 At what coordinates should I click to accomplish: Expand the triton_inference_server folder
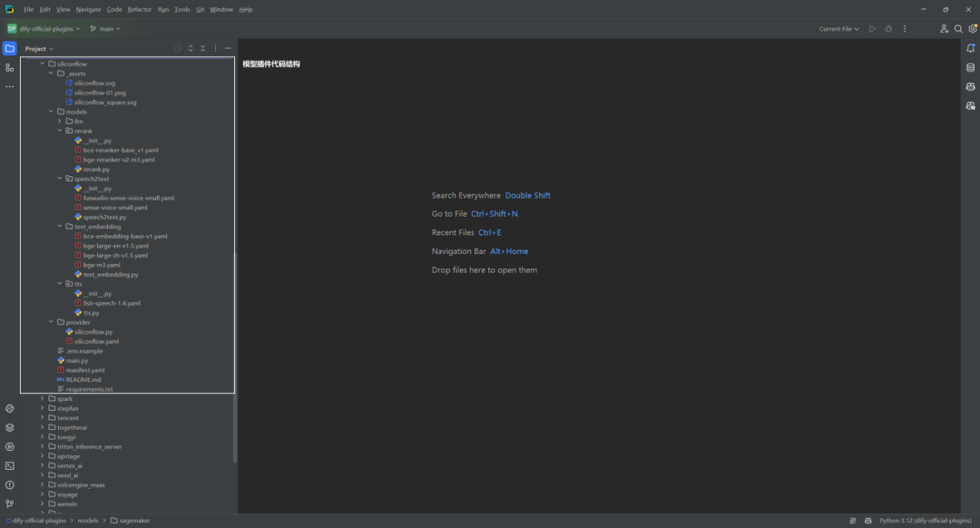tap(43, 446)
